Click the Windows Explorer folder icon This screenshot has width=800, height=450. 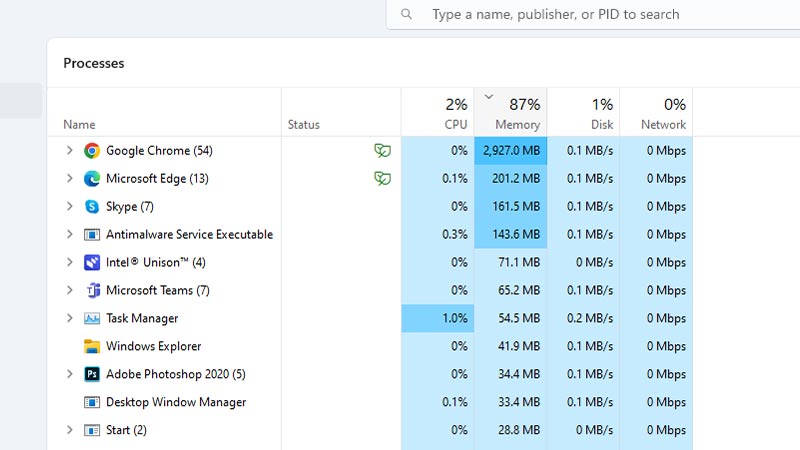[92, 346]
